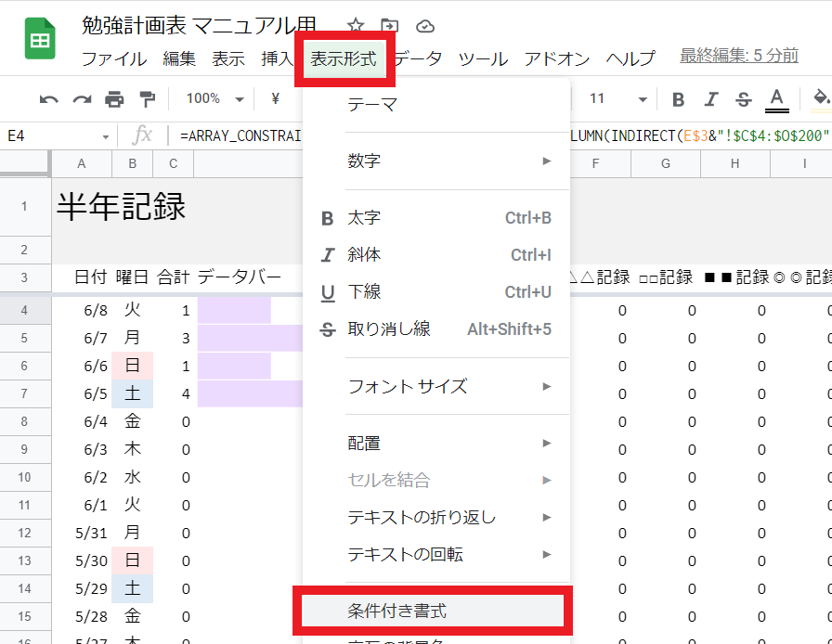Toggle bold in the toolbar
The image size is (832, 644).
point(678,99)
